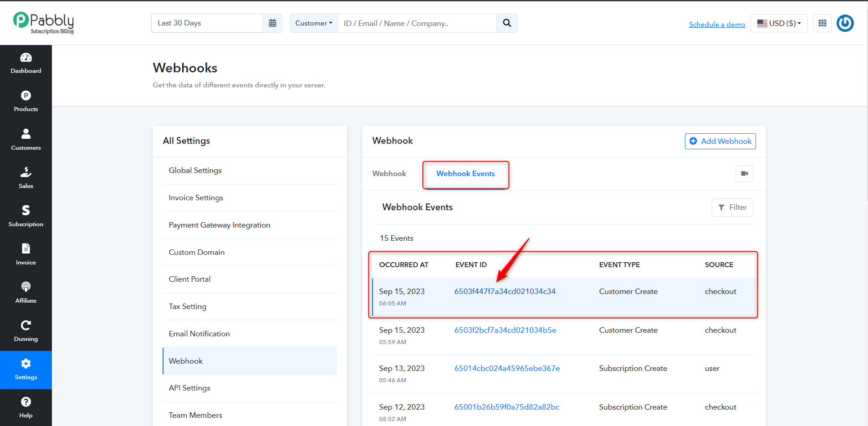
Task: Click the Add Webhook button
Action: (720, 141)
